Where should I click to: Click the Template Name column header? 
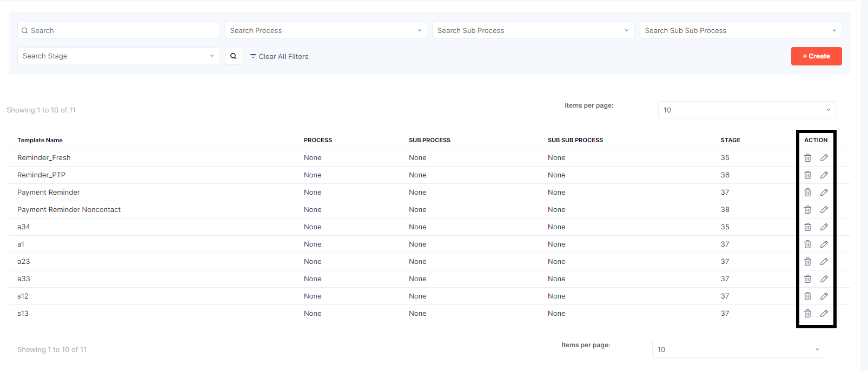tap(40, 140)
